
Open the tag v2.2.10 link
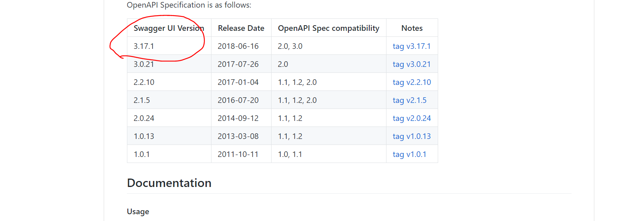pyautogui.click(x=412, y=82)
